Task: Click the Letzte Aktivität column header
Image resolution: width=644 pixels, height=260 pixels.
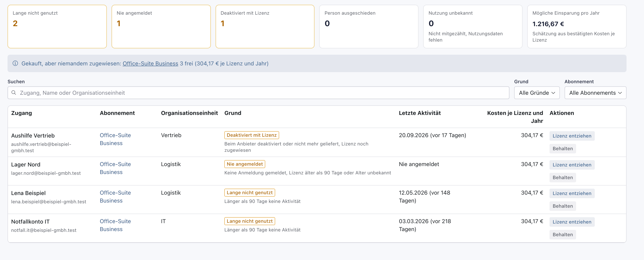Action: pos(419,113)
